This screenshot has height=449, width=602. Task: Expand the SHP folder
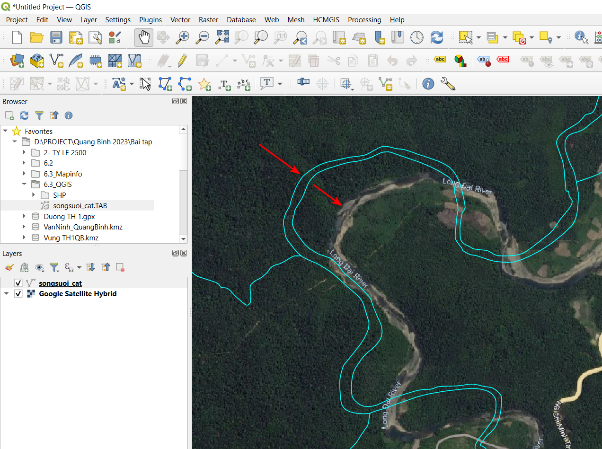click(34, 195)
